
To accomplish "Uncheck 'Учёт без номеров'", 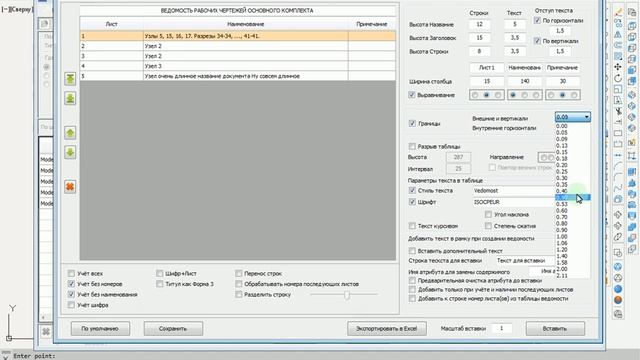I will [x=71, y=284].
